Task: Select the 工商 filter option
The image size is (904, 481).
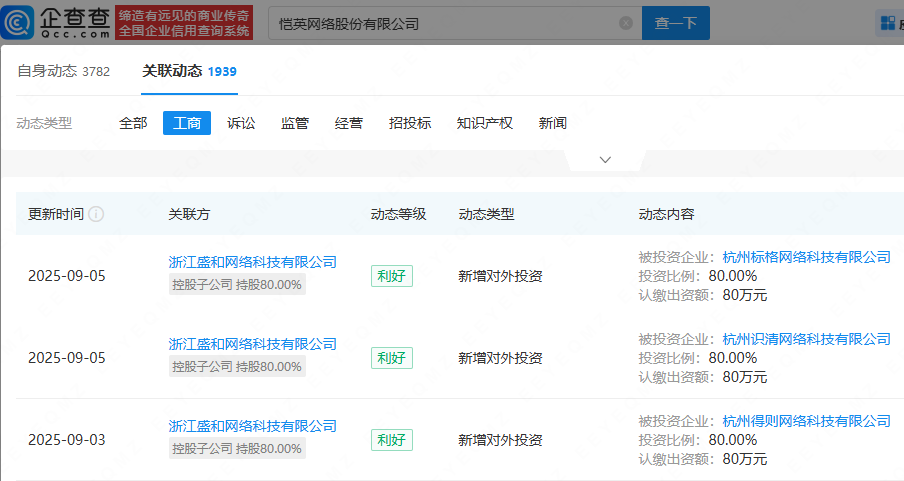Action: [187, 123]
